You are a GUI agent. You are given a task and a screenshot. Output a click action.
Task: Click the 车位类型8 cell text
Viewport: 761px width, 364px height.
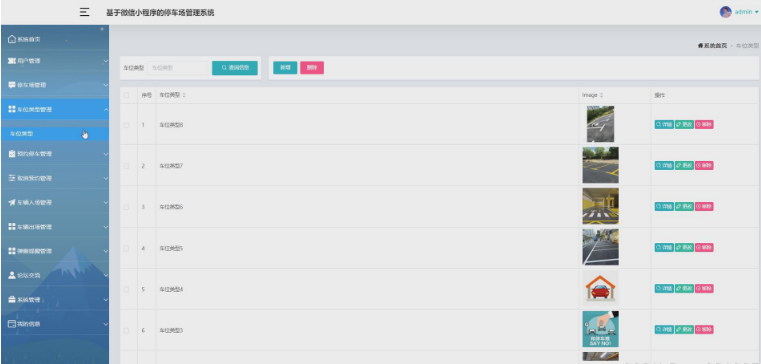(x=171, y=125)
